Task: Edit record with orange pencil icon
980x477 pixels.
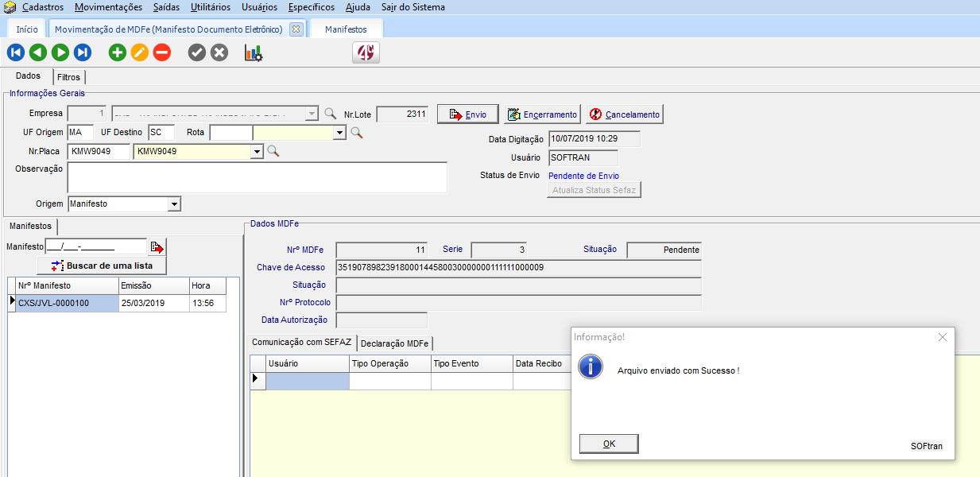Action: [140, 53]
